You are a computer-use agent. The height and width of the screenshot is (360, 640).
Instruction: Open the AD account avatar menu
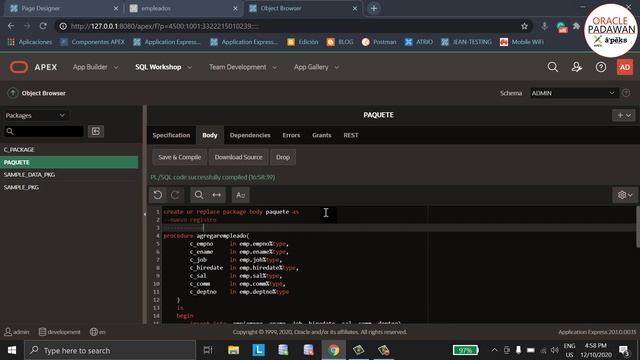pyautogui.click(x=625, y=67)
